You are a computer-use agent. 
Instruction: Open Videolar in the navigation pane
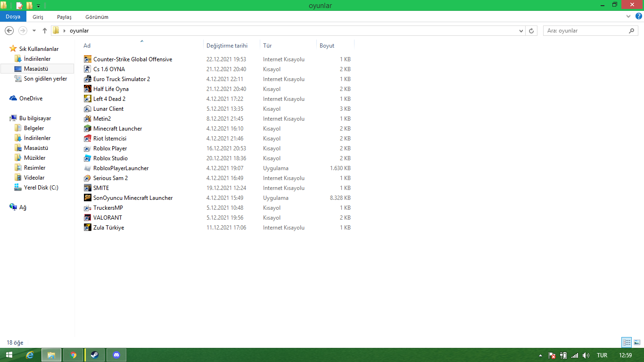(x=34, y=178)
